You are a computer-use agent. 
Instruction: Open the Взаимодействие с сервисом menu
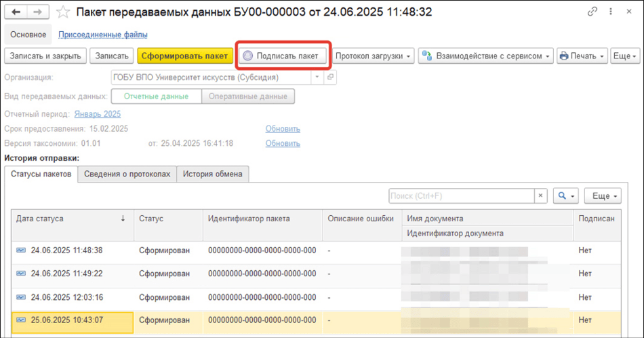pyautogui.click(x=485, y=56)
